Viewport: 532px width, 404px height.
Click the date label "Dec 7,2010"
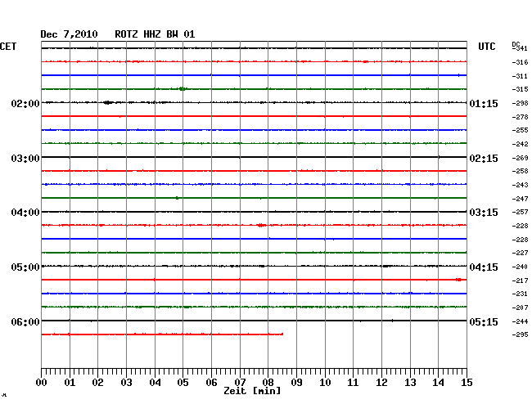click(69, 34)
